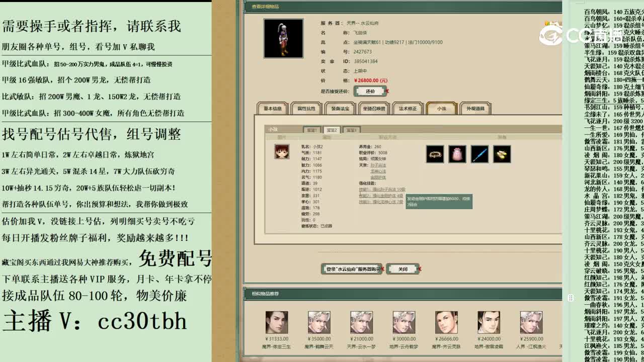Open the ¥35000.00 recommended character portrait
Viewport: 644px width, 362px height.
click(319, 322)
